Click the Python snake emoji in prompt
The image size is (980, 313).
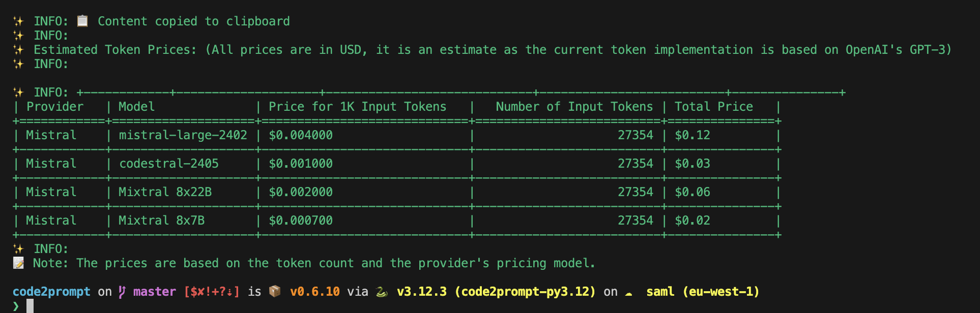[x=381, y=292]
